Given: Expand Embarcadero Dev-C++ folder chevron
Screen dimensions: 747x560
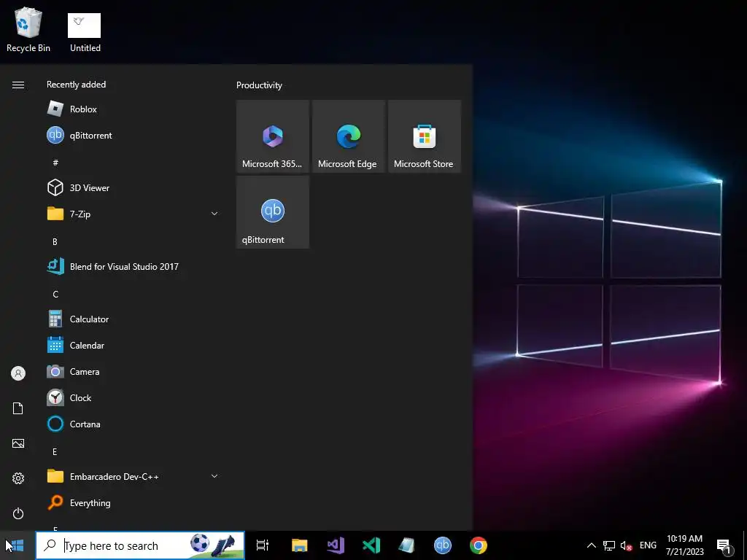Looking at the screenshot, I should 214,476.
